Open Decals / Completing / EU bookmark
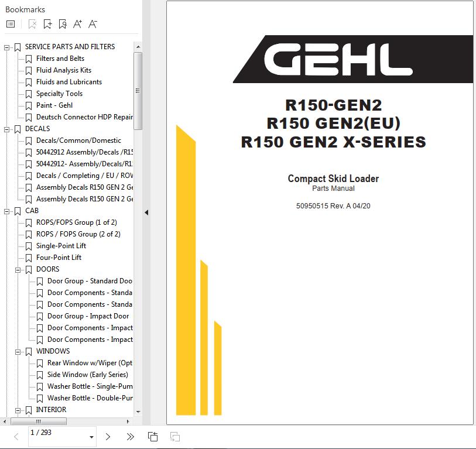The height and width of the screenshot is (449, 476). [84, 176]
